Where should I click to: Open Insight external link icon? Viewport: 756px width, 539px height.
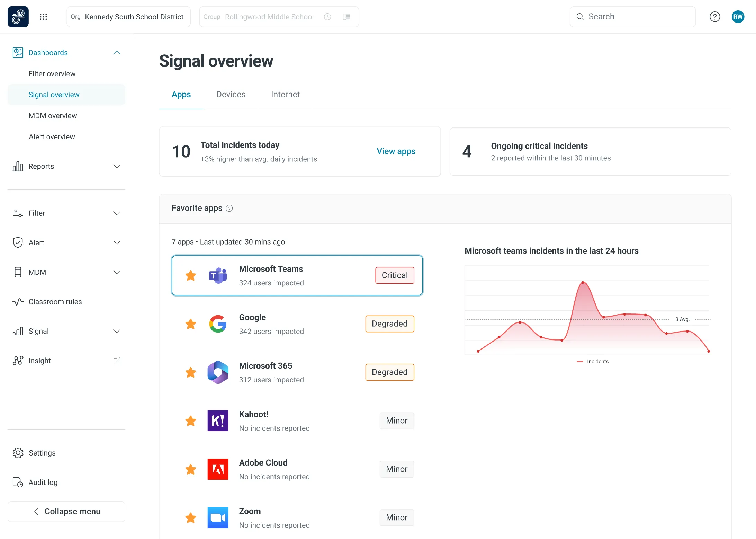tap(117, 361)
